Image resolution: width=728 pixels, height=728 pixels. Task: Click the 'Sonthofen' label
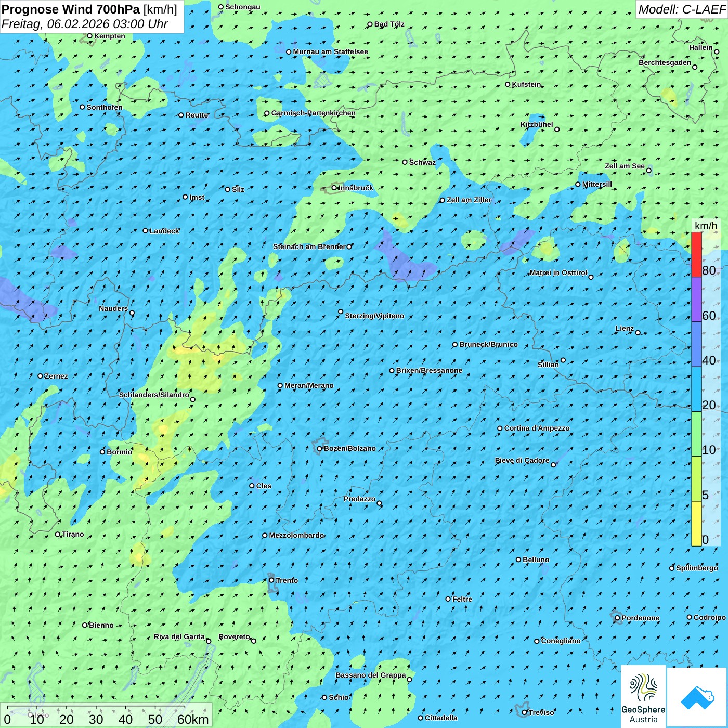pyautogui.click(x=105, y=107)
